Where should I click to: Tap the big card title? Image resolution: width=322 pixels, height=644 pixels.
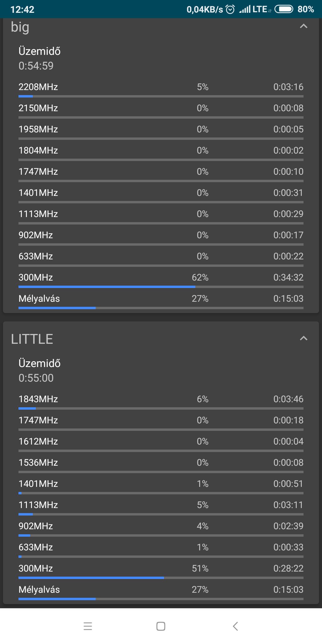click(20, 27)
